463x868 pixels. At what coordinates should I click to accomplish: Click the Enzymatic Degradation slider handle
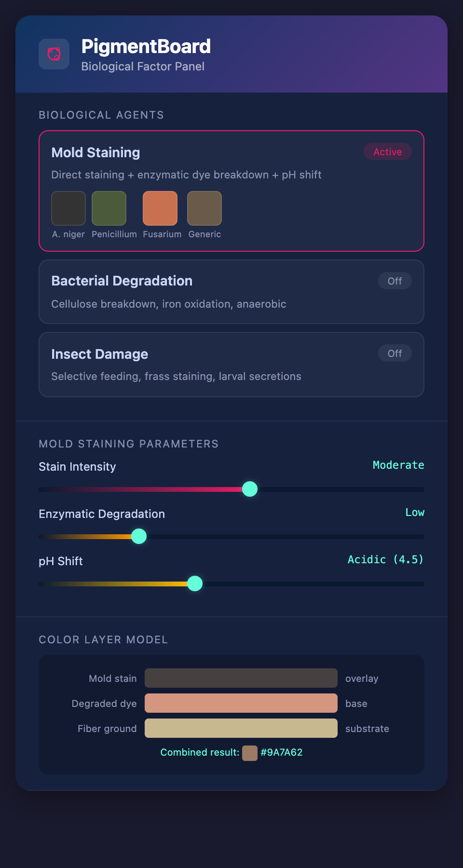point(139,536)
